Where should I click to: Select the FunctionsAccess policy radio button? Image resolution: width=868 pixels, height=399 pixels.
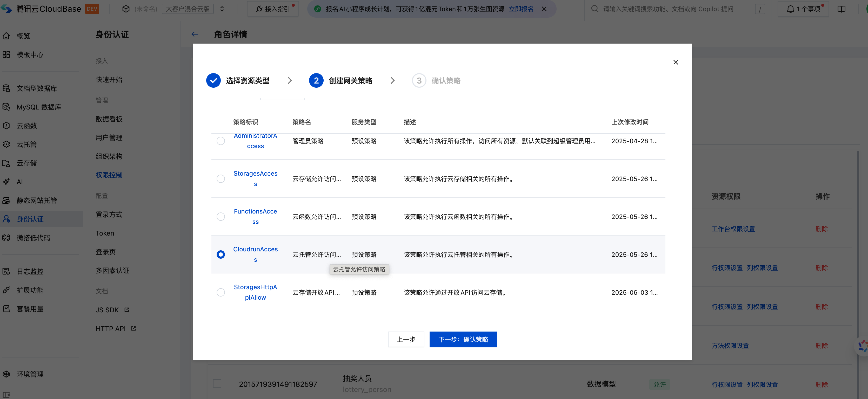point(221,217)
